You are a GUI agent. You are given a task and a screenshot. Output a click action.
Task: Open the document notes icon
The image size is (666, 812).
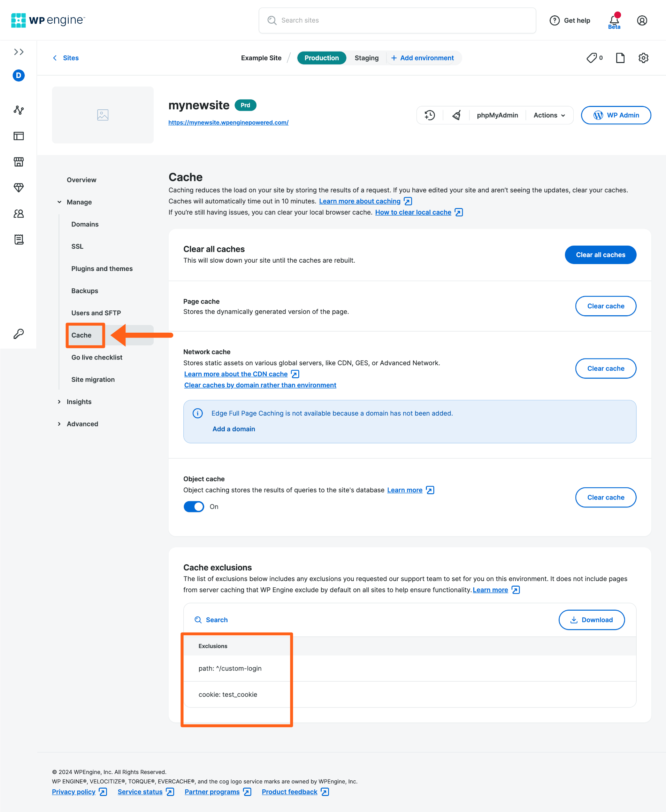pyautogui.click(x=620, y=58)
